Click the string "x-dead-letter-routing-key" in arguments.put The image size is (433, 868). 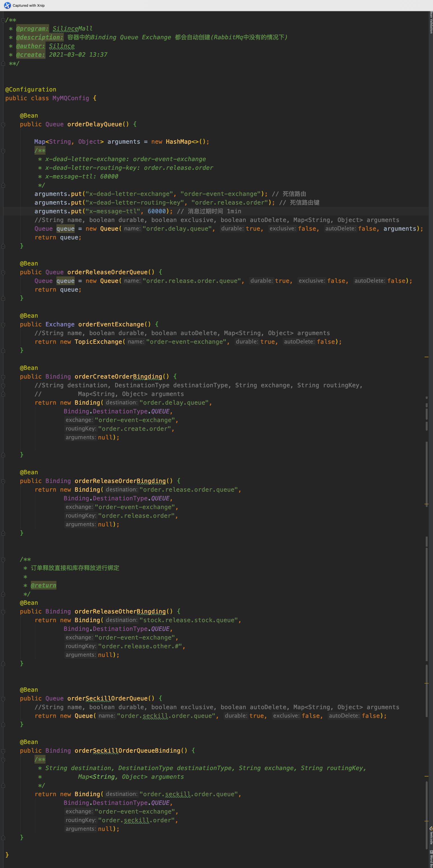click(x=135, y=203)
